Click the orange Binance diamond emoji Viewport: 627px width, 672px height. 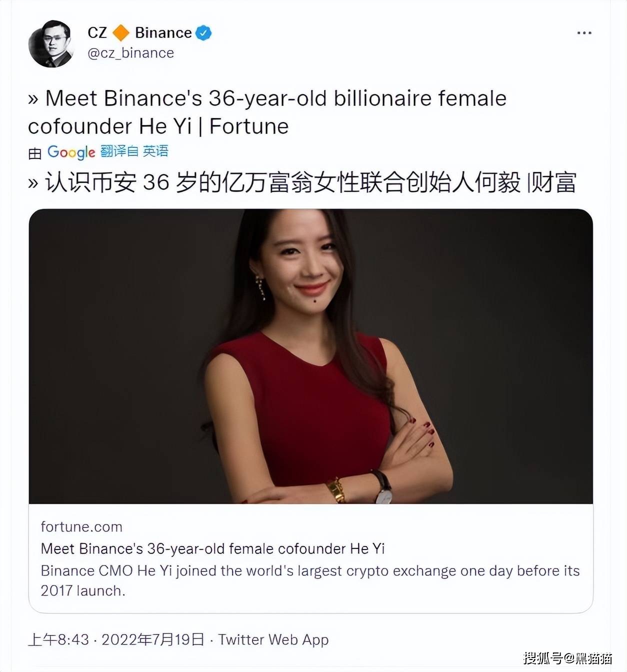(120, 32)
